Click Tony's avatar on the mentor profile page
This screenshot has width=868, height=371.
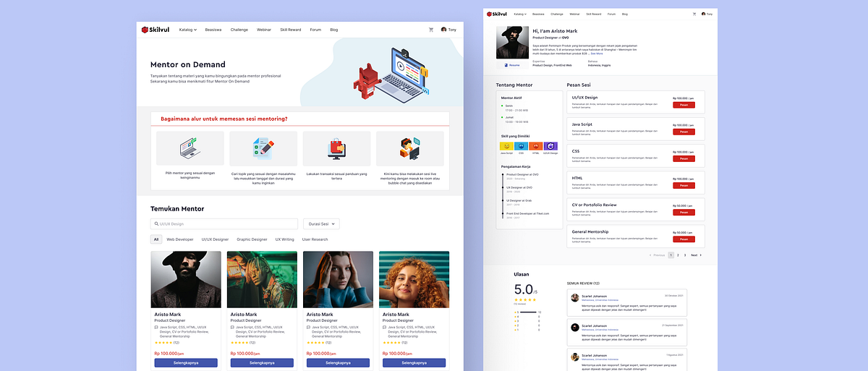[703, 14]
